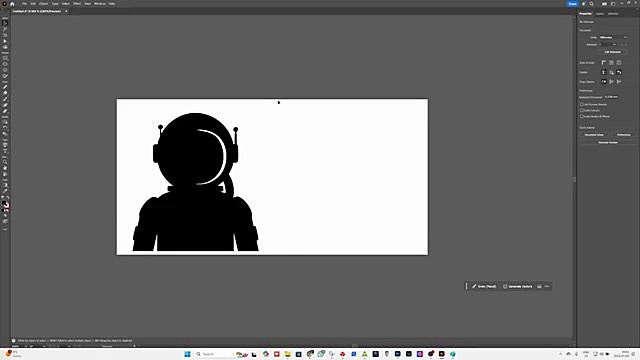The height and width of the screenshot is (360, 640).
Task: Open Windows Start button
Action: (x=187, y=354)
